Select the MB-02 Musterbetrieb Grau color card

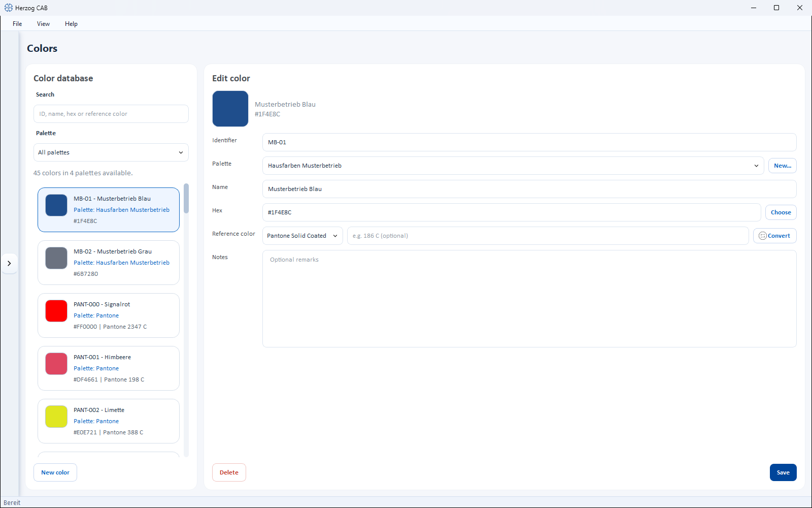tap(109, 263)
